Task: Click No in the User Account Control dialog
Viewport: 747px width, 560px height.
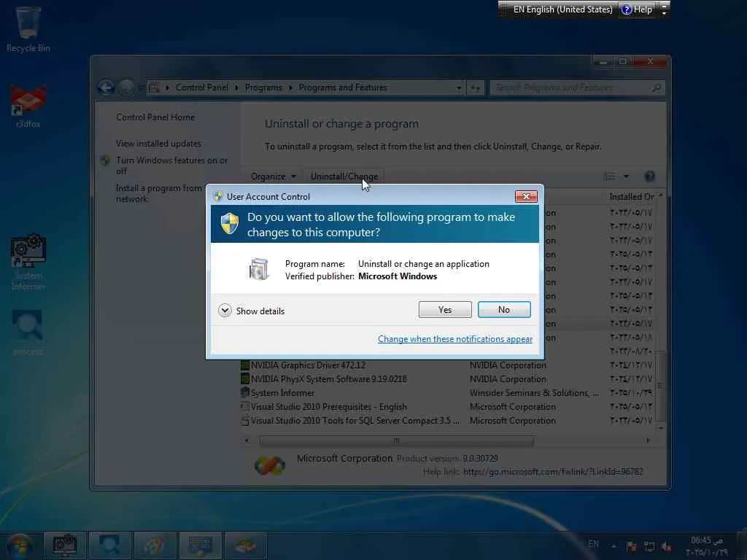Action: pyautogui.click(x=504, y=309)
